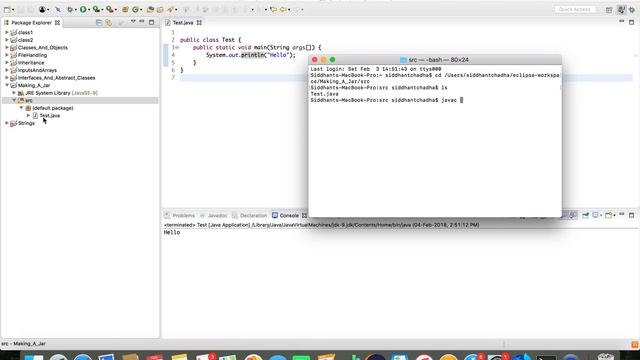Image resolution: width=640 pixels, height=360 pixels.
Task: Minimize the Package Explorer view
Action: click(x=142, y=22)
